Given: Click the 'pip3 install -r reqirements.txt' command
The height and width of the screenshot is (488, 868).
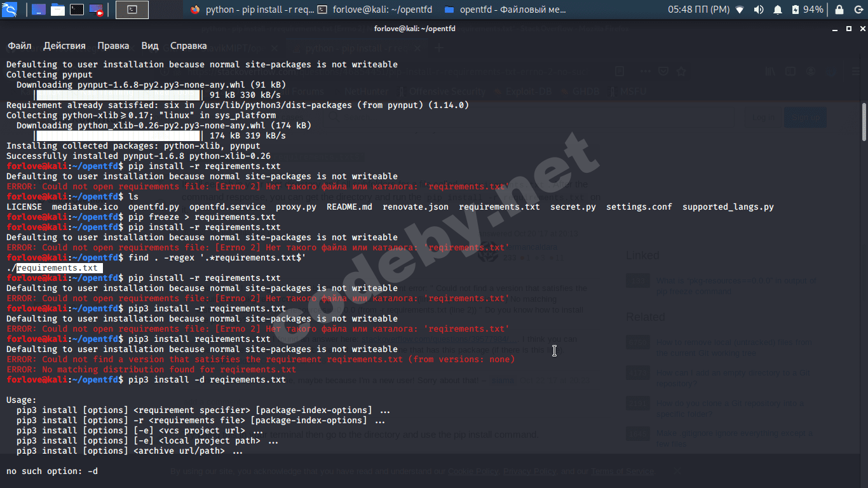Looking at the screenshot, I should pyautogui.click(x=207, y=309).
